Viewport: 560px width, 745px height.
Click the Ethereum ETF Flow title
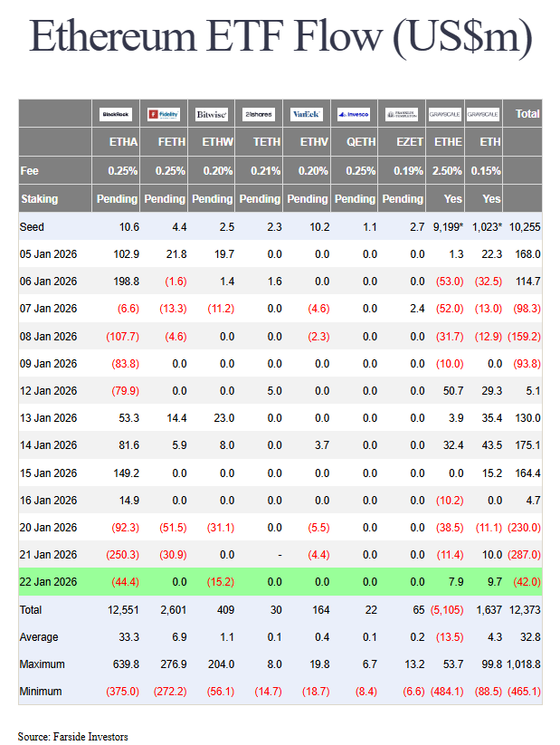[280, 37]
